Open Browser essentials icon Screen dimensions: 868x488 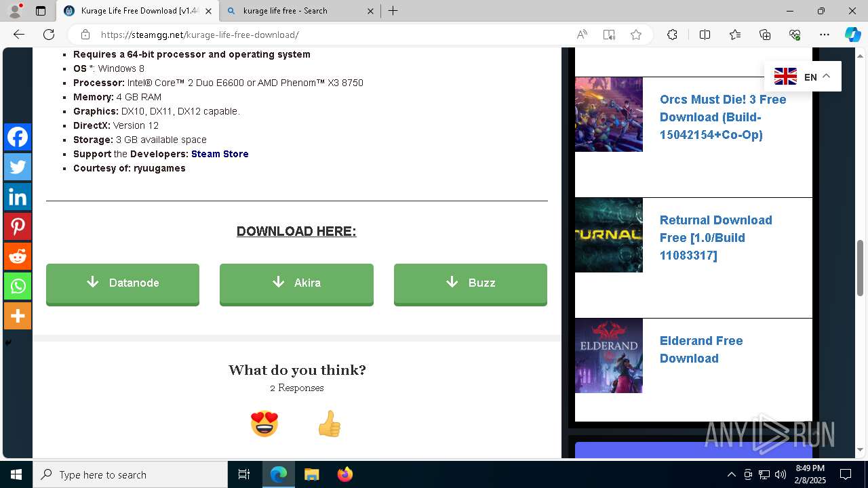(x=795, y=35)
